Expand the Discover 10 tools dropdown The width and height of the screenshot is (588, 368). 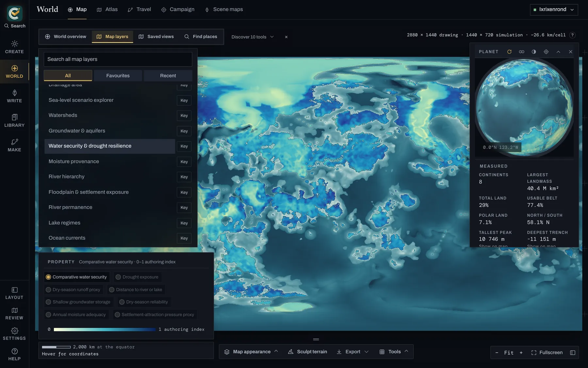point(253,37)
